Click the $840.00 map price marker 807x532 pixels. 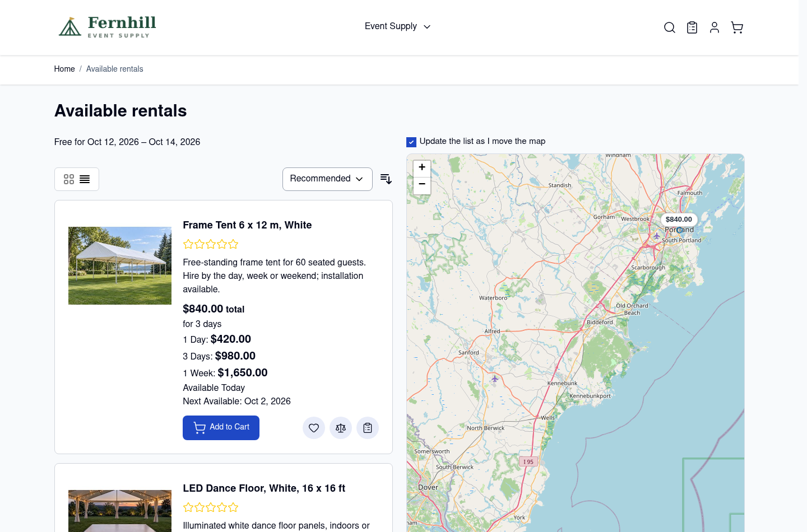[x=679, y=220]
